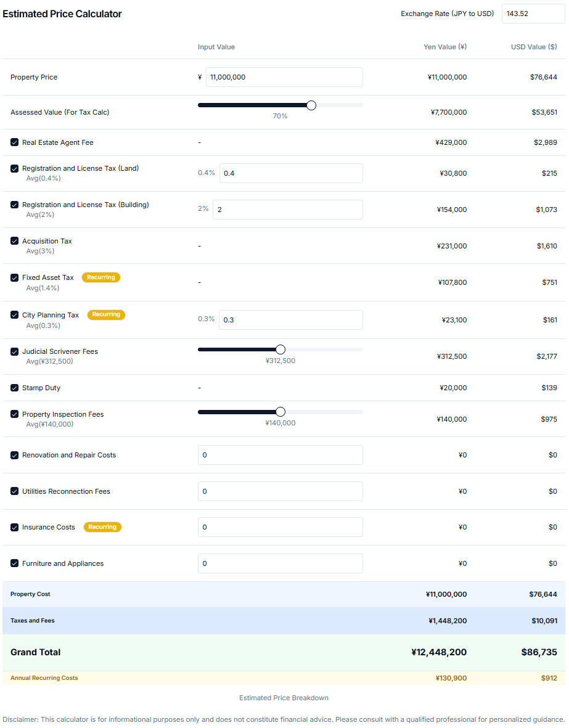This screenshot has width=569, height=728.
Task: Click the Insurance Costs input field
Action: click(x=280, y=527)
